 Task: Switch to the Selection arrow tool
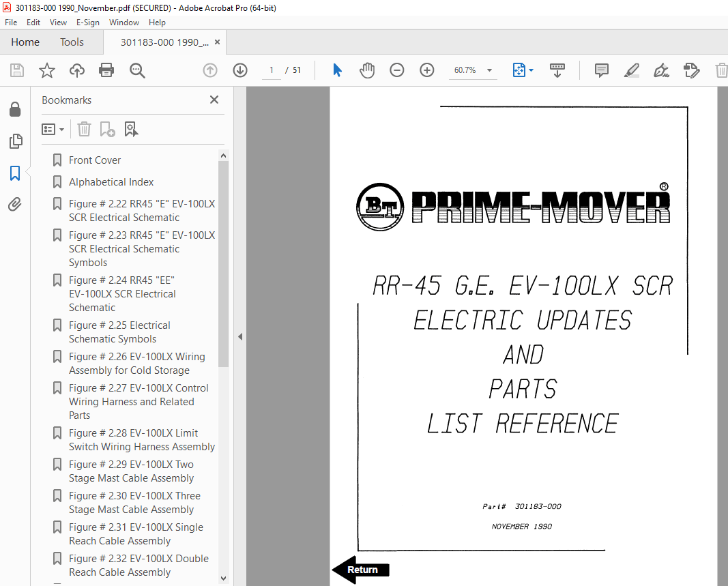(337, 70)
